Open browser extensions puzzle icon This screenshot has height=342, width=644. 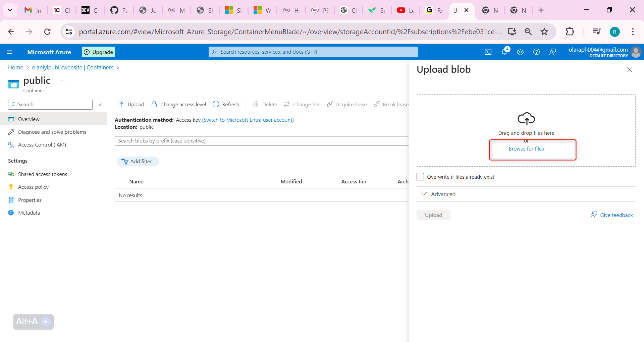tap(570, 32)
